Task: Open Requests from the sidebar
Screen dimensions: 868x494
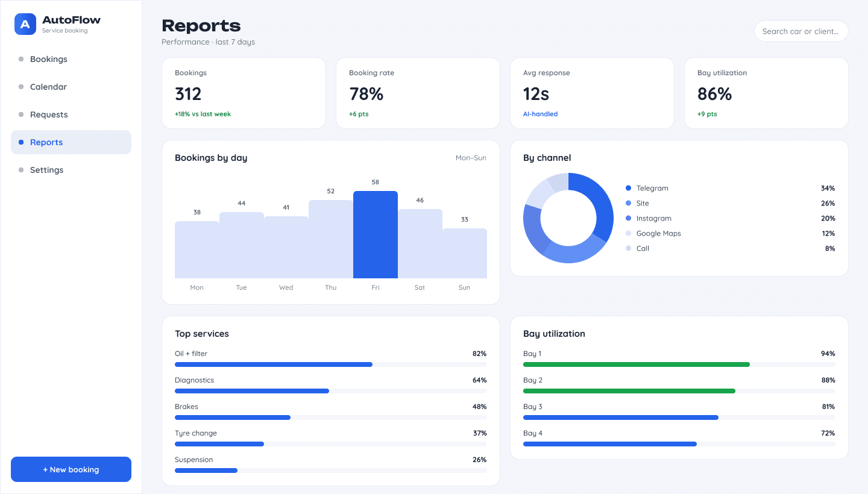Action: pos(71,114)
